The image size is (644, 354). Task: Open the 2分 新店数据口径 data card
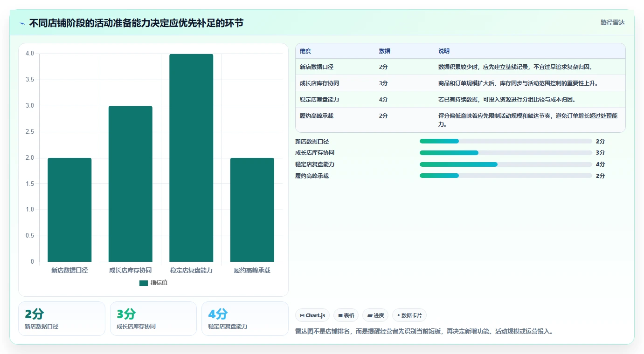coord(62,319)
